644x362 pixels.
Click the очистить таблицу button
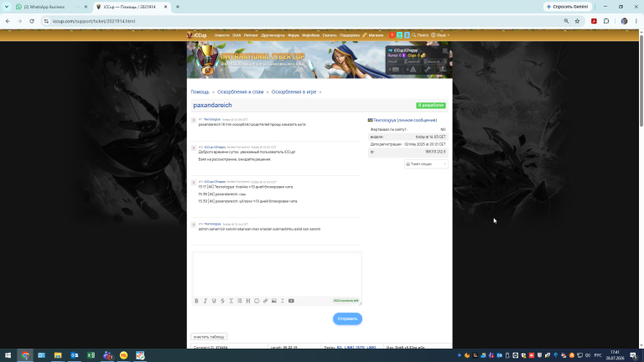tap(209, 337)
